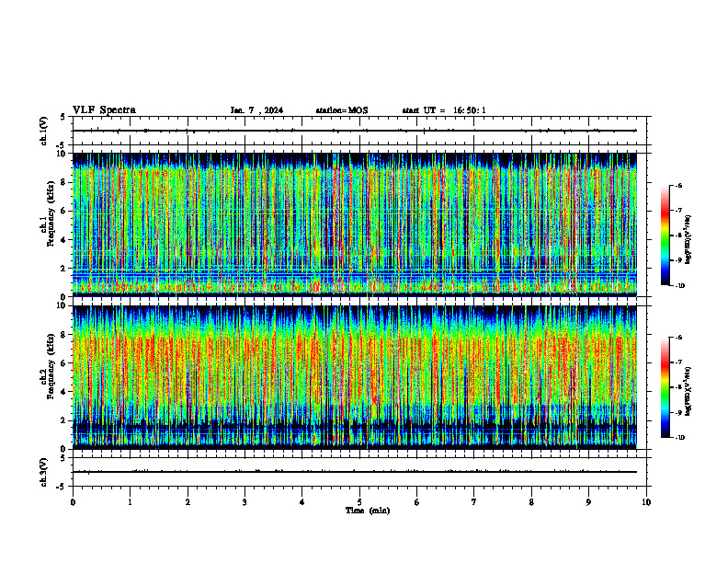Screen dimensions: 728x563
Task: Click the ch.2 colorbar log(PSD) label
Action: (x=688, y=391)
